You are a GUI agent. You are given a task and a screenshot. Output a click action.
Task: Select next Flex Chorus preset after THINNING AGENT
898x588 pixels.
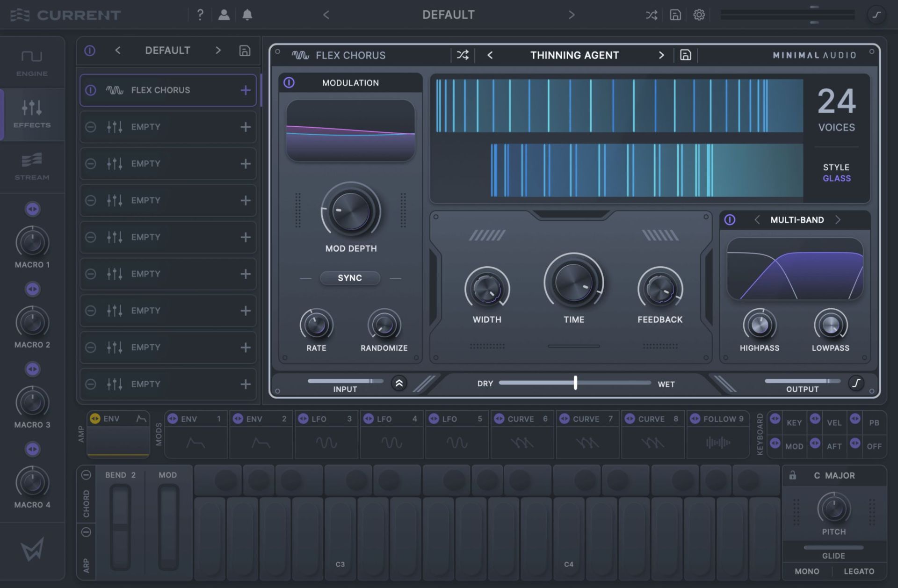click(661, 55)
